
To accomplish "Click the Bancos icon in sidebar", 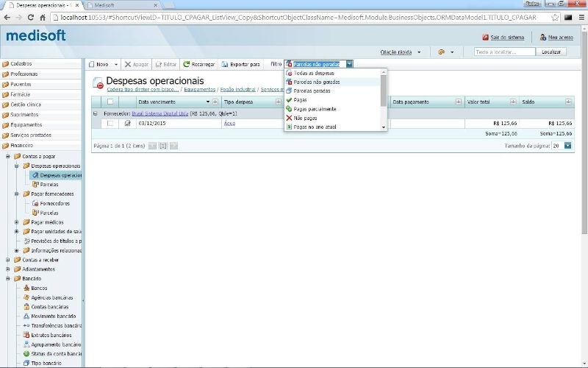I will (26, 288).
